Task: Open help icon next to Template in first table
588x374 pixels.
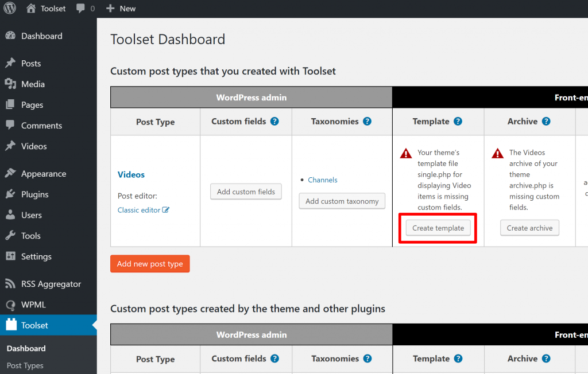Action: [458, 121]
